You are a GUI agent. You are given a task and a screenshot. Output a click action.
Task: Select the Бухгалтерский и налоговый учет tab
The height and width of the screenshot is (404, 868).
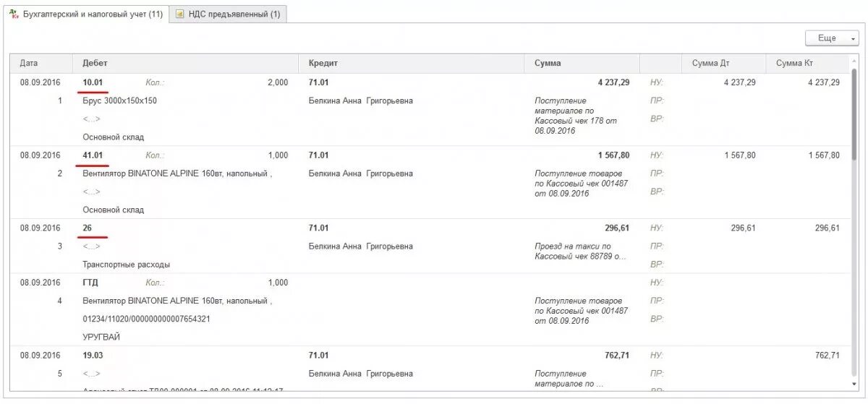[92, 14]
